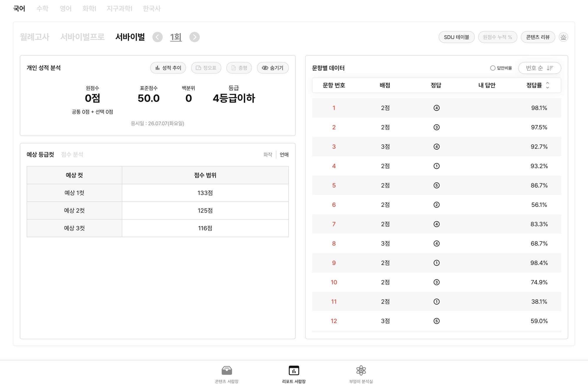Open 콘텐츠 서랍장 drawer icon
The height and width of the screenshot is (390, 588).
tap(227, 370)
